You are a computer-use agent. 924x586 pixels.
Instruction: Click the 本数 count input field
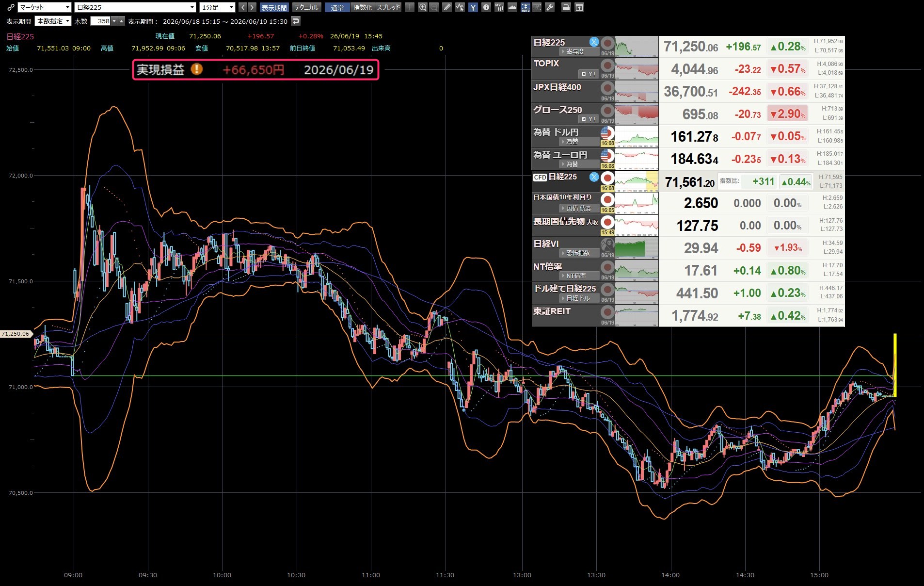click(101, 21)
